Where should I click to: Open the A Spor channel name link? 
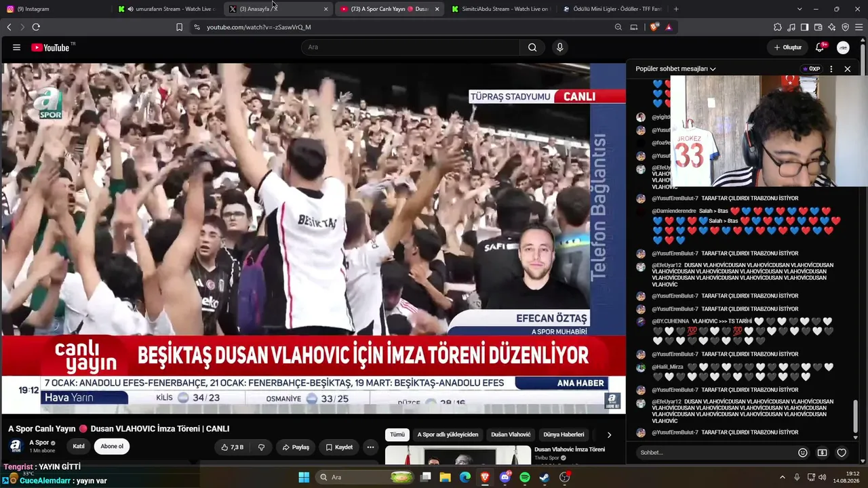pyautogui.click(x=39, y=443)
